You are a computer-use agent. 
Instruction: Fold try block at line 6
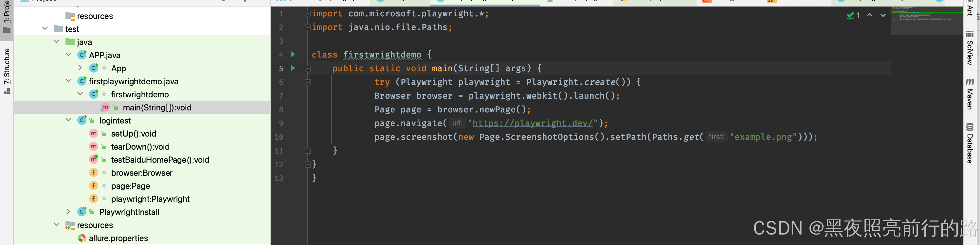[x=308, y=82]
